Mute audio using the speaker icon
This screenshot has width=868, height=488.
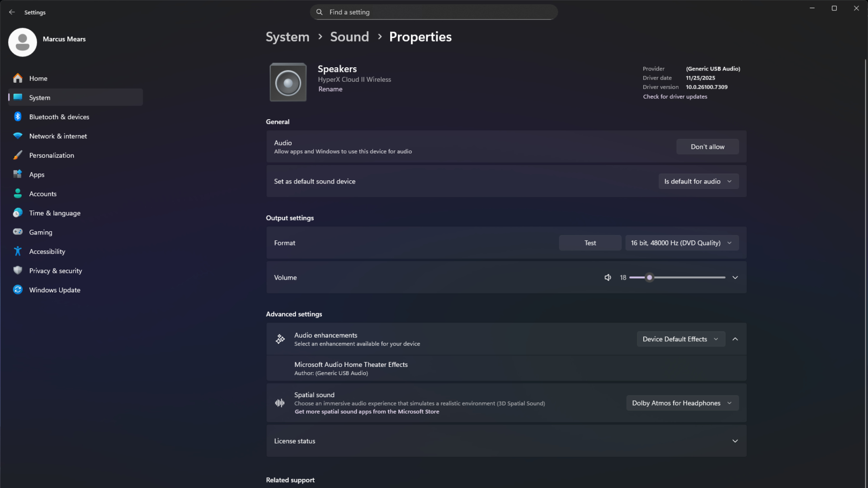click(608, 277)
